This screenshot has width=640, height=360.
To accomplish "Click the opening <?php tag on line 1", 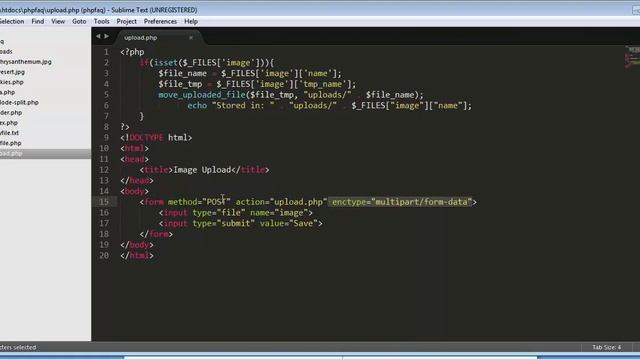I will 132,52.
